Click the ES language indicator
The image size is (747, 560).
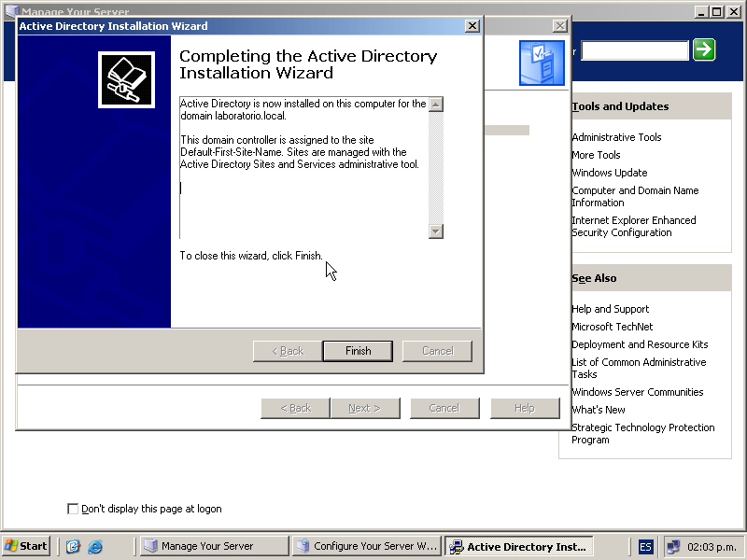[x=646, y=546]
